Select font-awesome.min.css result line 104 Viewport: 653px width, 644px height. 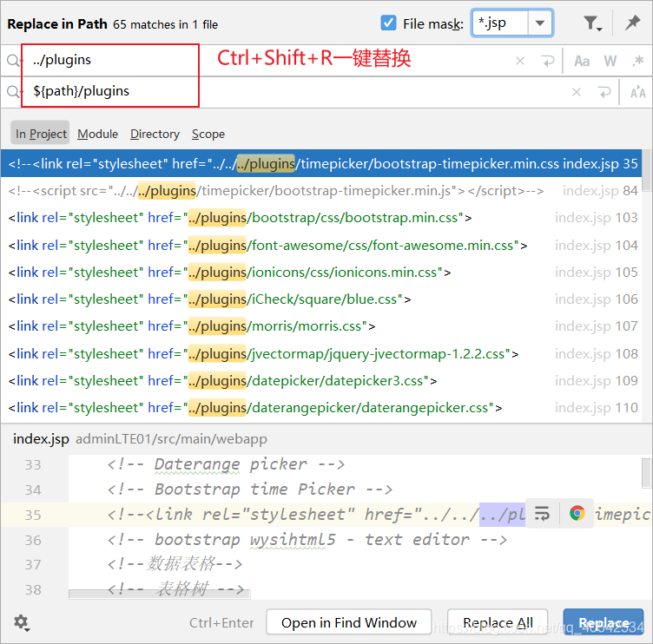pyautogui.click(x=321, y=246)
